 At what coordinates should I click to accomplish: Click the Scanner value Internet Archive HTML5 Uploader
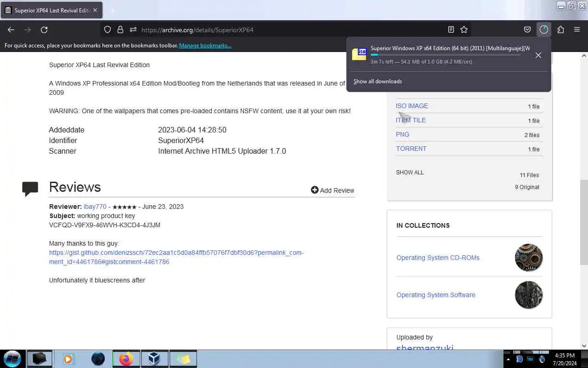222,151
